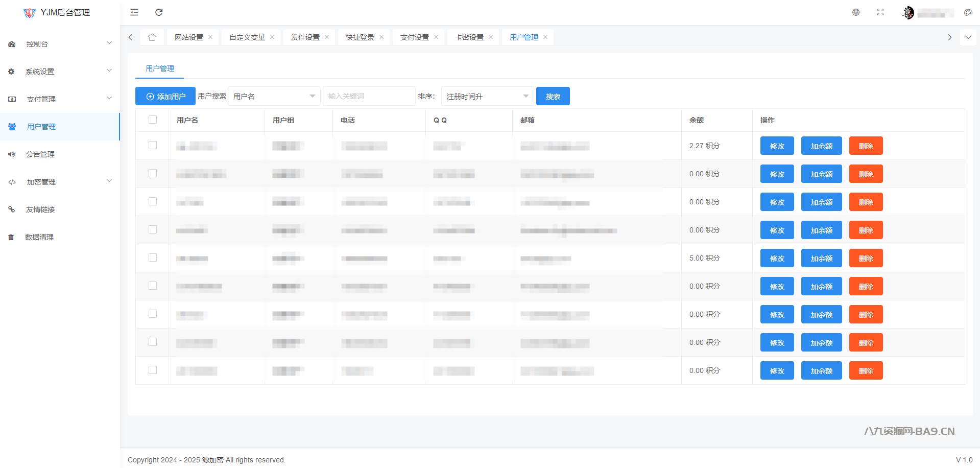The image size is (980, 468).
Task: Open 公告管理 from the sidebar
Action: click(x=40, y=154)
